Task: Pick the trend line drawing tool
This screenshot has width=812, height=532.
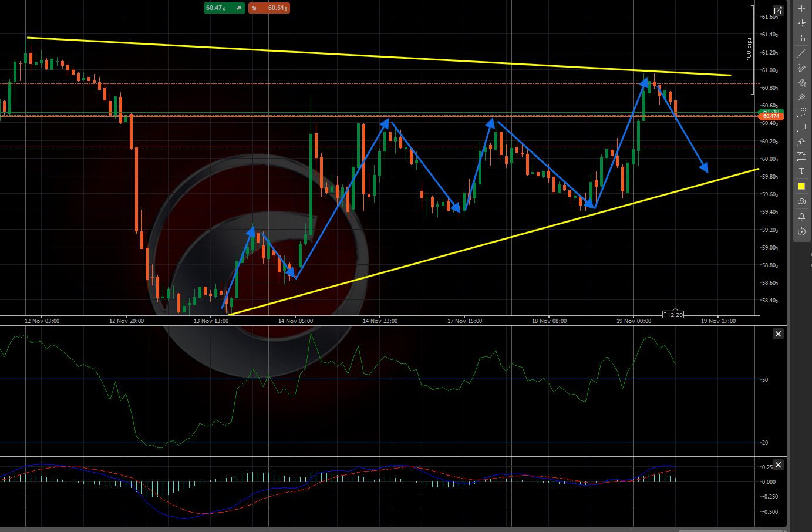Action: click(801, 53)
